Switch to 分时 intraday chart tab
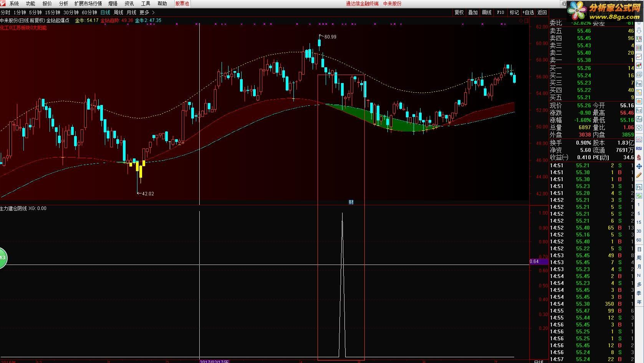This screenshot has width=644, height=363. [5, 12]
